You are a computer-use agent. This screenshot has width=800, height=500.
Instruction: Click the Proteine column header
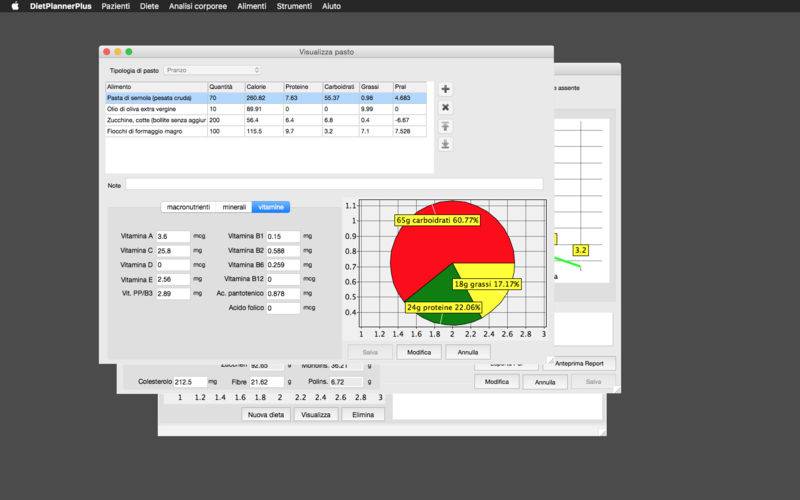pyautogui.click(x=303, y=87)
